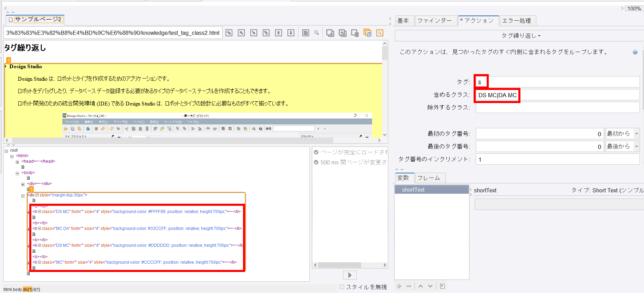The height and width of the screenshot is (293, 644).
Task: Select the サンプルページ2 page tab
Action: coord(35,20)
